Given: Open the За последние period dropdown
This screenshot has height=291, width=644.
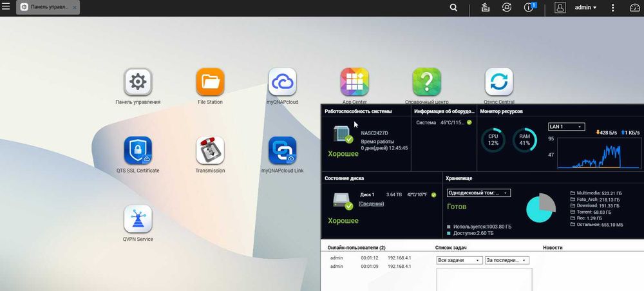Looking at the screenshot, I should click(507, 260).
